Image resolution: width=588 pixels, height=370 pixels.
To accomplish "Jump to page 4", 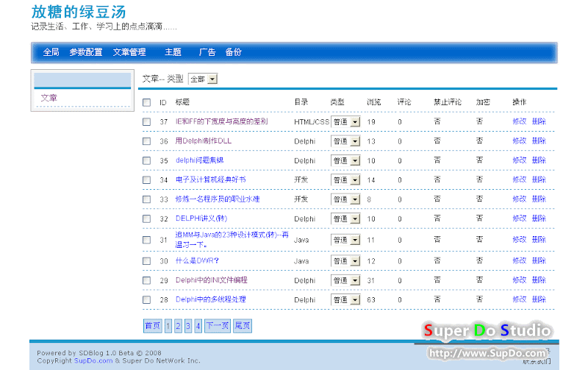I will coord(198,326).
